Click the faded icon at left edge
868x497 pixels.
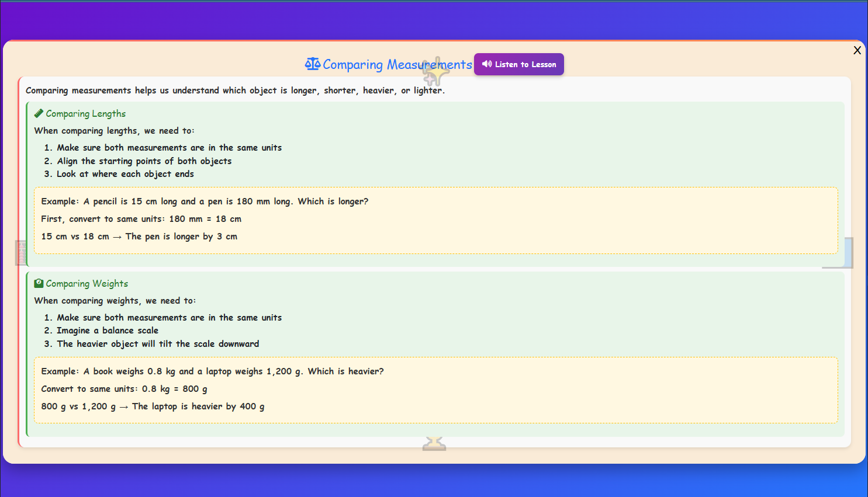20,252
